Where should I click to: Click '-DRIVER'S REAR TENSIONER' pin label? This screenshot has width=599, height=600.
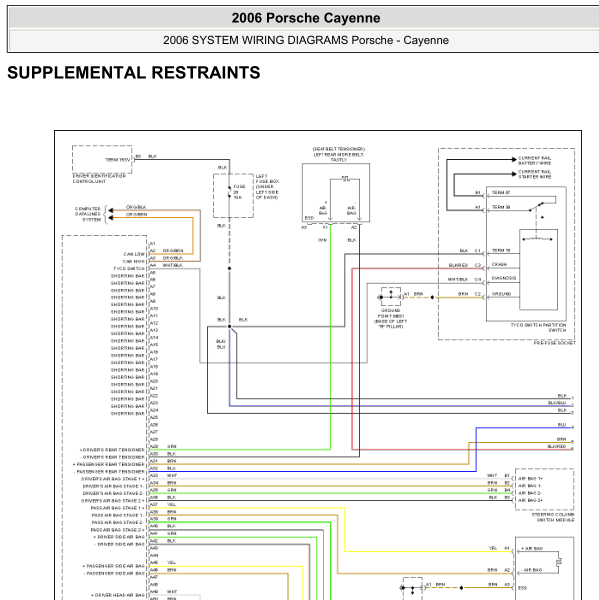(113, 457)
